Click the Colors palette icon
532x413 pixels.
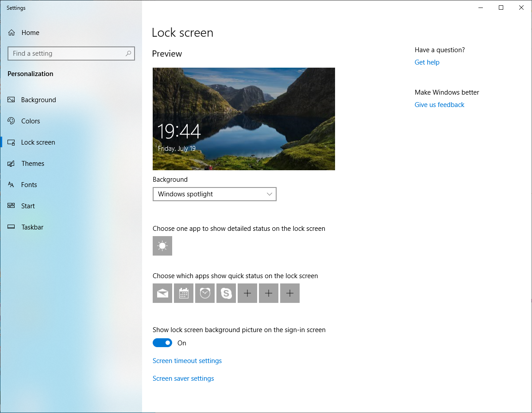pos(12,121)
